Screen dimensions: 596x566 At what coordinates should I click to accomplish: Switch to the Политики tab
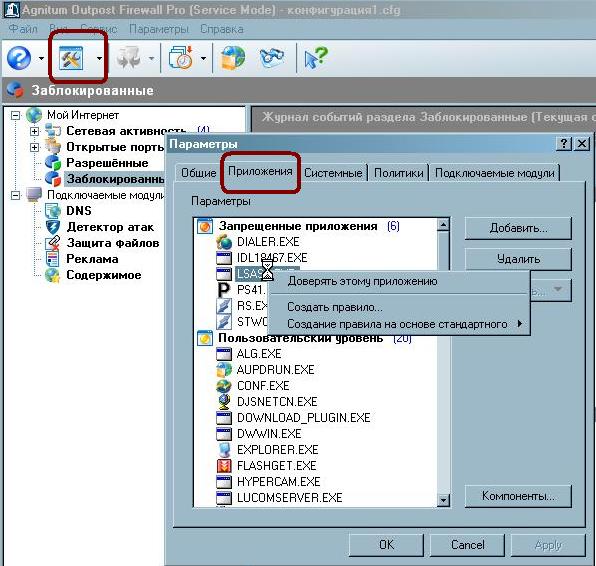coord(398,173)
